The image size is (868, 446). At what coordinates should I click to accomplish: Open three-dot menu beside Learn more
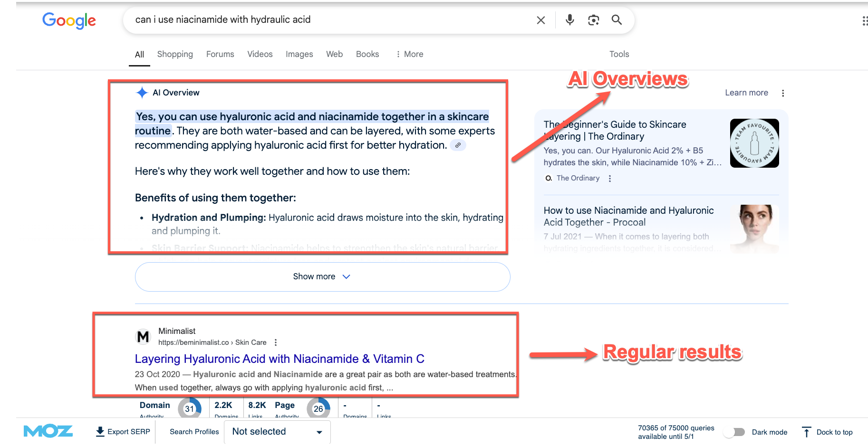tap(783, 93)
